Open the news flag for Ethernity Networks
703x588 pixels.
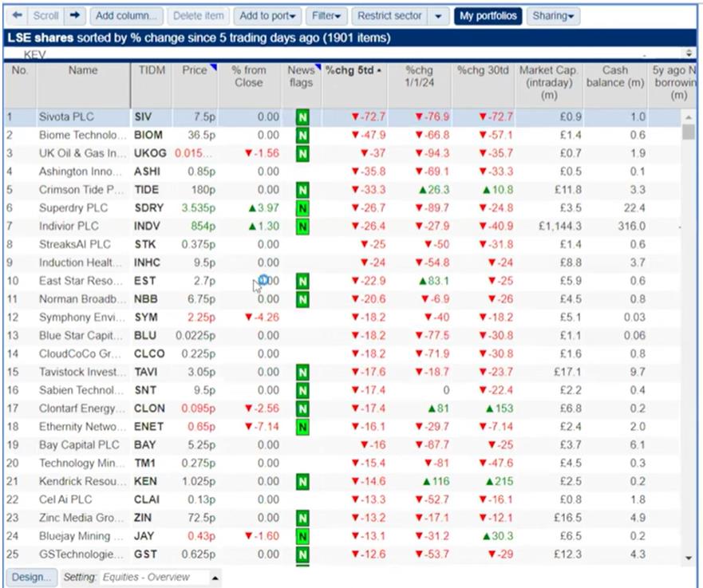pyautogui.click(x=302, y=427)
